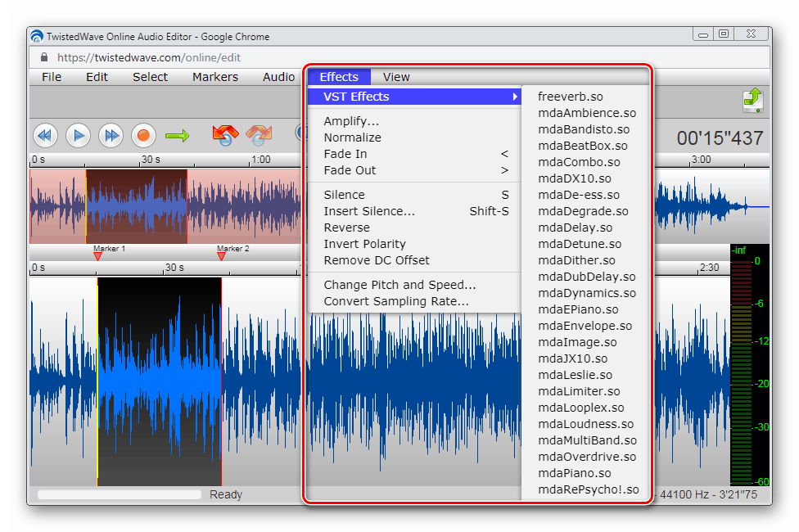Apply the Fade In effect

[345, 154]
